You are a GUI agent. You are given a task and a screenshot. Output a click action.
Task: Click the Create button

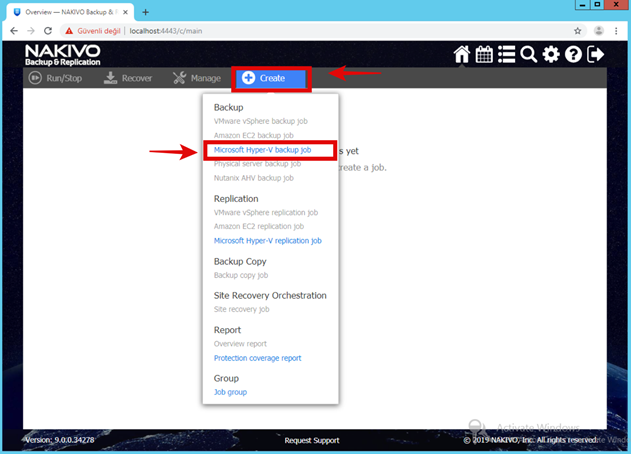pyautogui.click(x=271, y=78)
